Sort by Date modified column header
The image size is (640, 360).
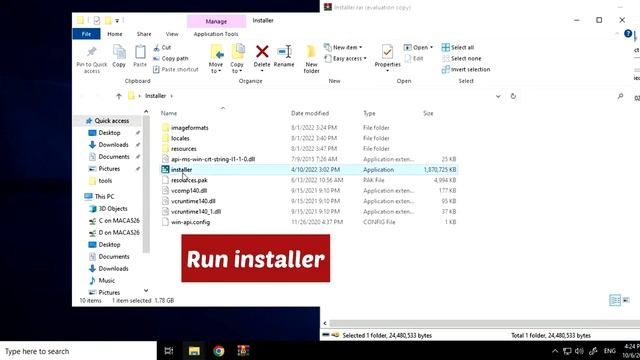[310, 113]
